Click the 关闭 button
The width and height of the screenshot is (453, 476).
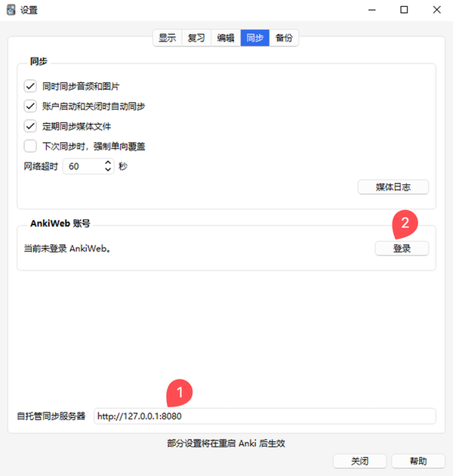pos(360,462)
